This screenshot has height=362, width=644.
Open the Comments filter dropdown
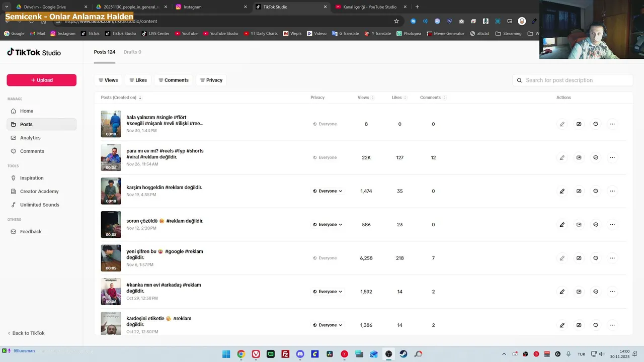(x=174, y=80)
